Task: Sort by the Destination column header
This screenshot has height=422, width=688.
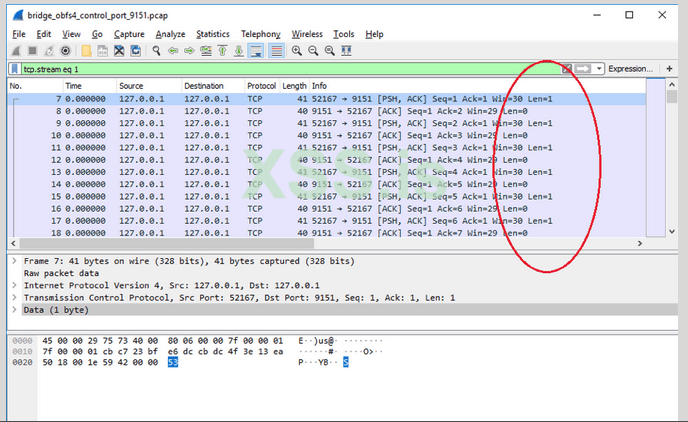Action: 213,86
